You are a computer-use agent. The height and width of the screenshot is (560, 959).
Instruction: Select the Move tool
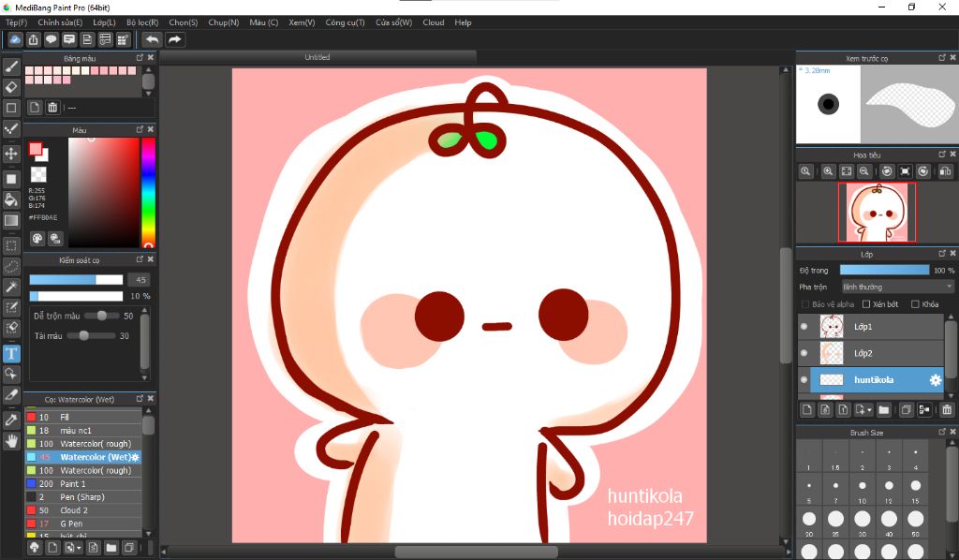[x=11, y=153]
